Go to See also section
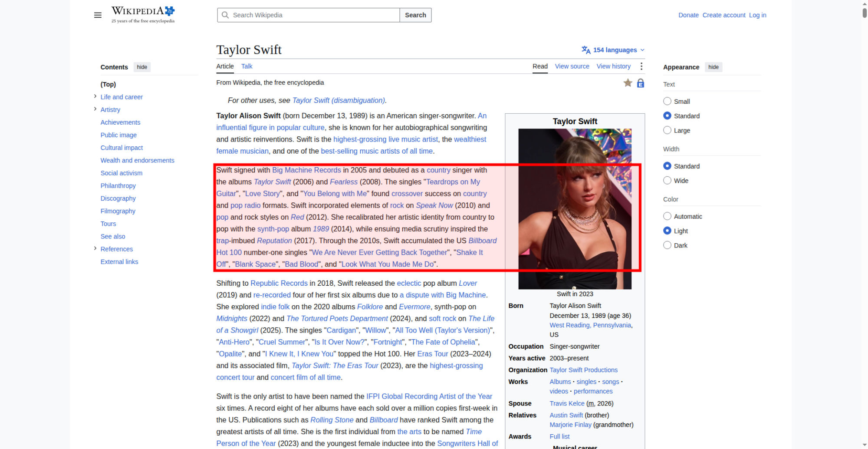The height and width of the screenshot is (449, 868). tap(113, 236)
